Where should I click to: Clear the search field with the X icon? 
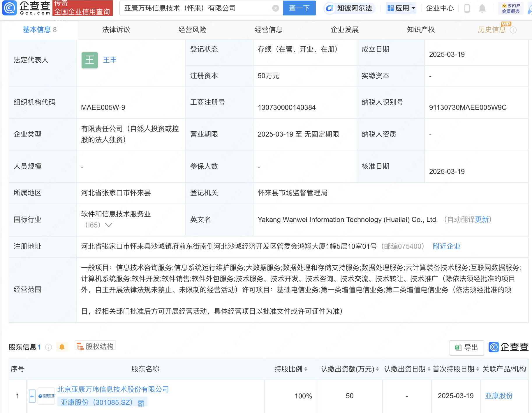coord(275,8)
